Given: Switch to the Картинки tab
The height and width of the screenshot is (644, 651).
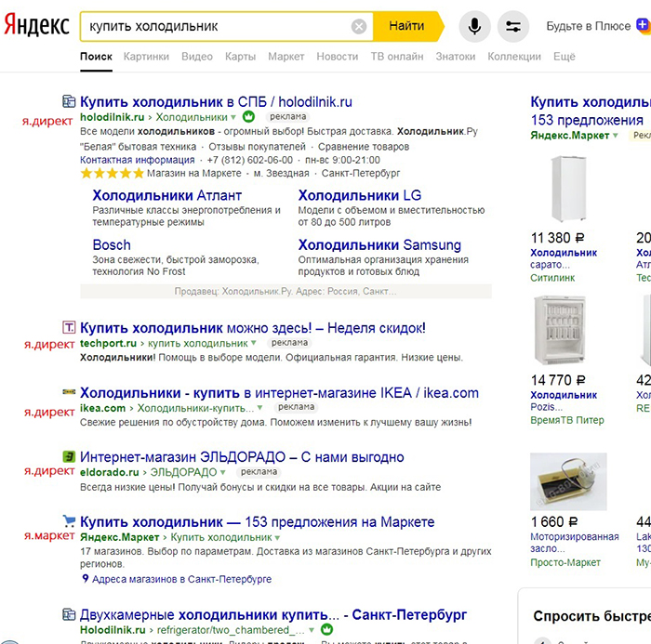Looking at the screenshot, I should click(x=146, y=57).
